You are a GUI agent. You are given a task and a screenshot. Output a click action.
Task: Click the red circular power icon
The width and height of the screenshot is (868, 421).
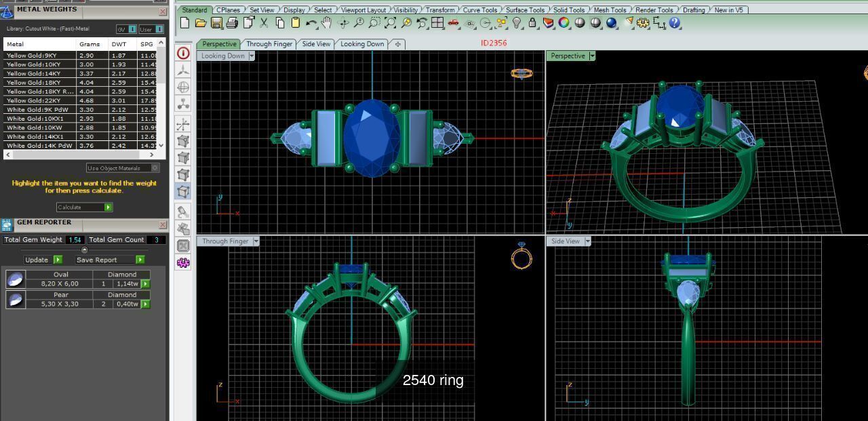coord(183,53)
